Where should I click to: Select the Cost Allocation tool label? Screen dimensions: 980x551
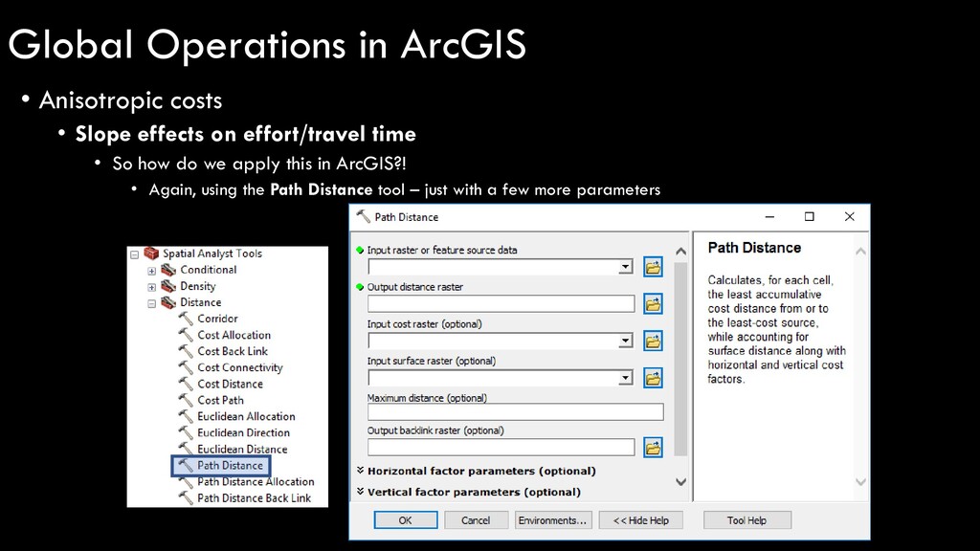pyautogui.click(x=234, y=335)
